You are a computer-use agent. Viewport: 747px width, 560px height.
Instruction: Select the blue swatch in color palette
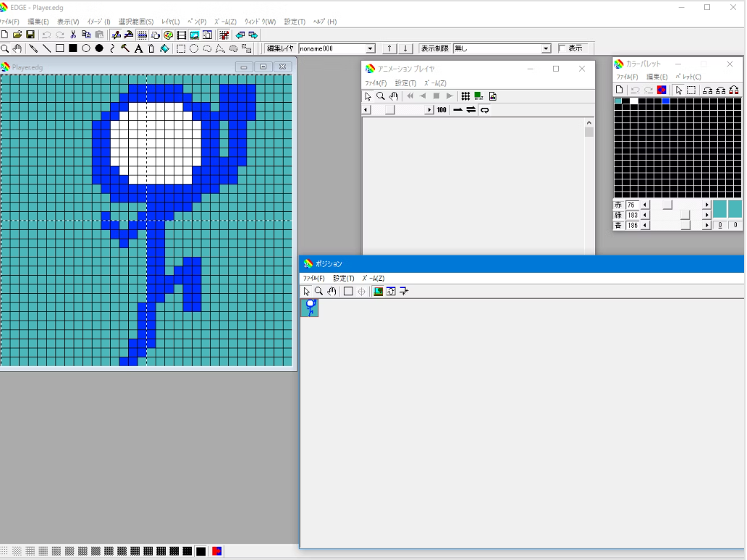(666, 101)
